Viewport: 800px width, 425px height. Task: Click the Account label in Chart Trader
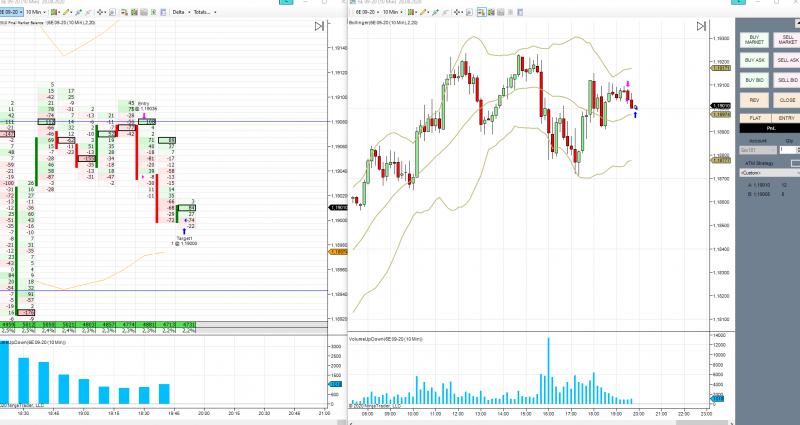(x=758, y=141)
